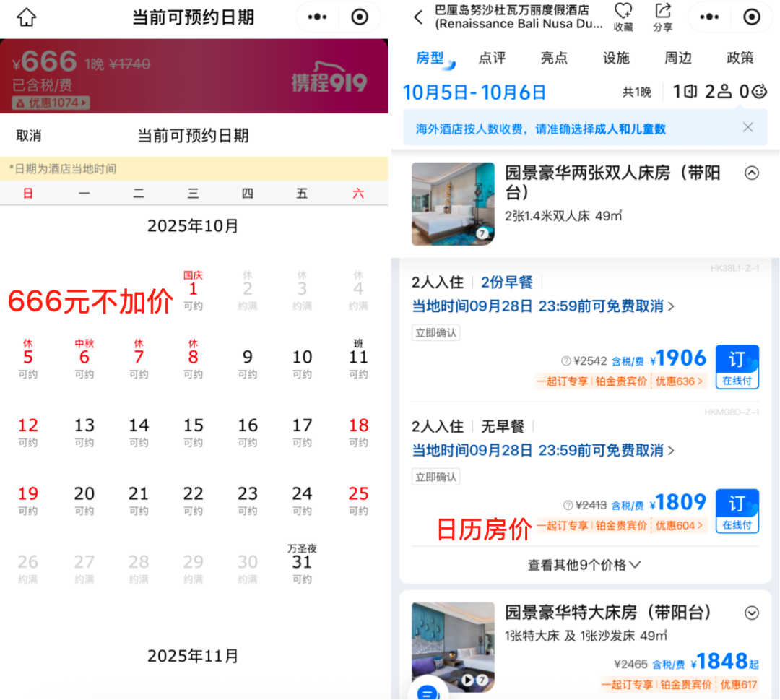Cancel date selection (取消)
This screenshot has width=780, height=700.
(29, 135)
